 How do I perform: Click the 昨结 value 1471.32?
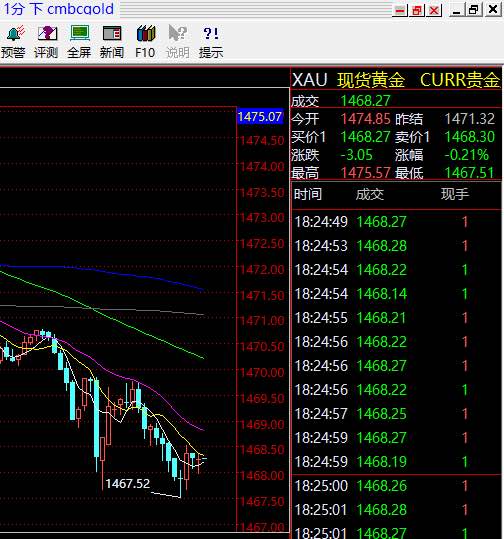click(x=470, y=119)
